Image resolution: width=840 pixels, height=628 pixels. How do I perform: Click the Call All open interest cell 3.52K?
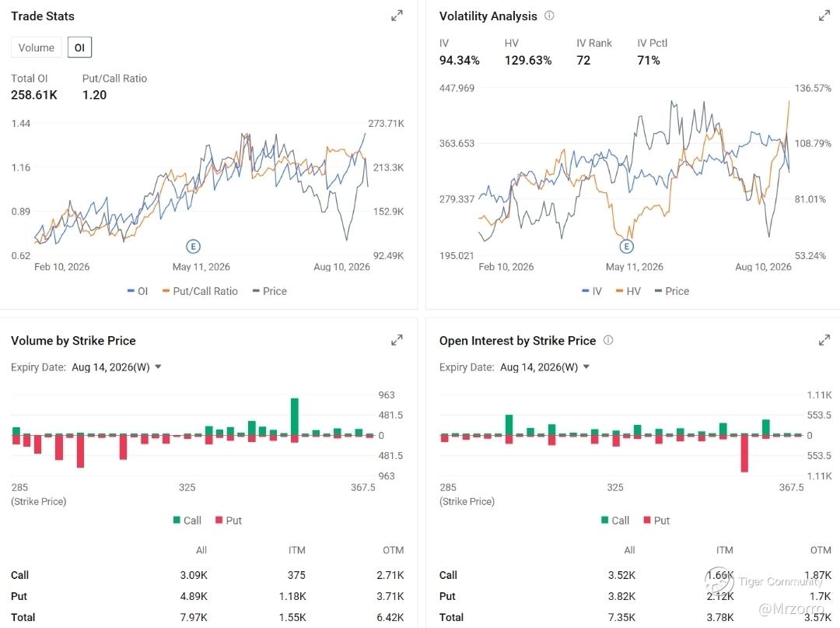click(621, 575)
